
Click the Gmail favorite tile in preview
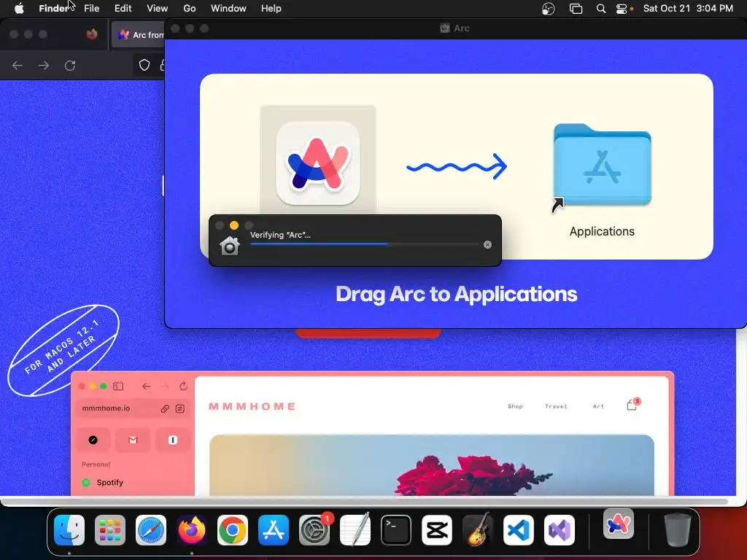133,440
